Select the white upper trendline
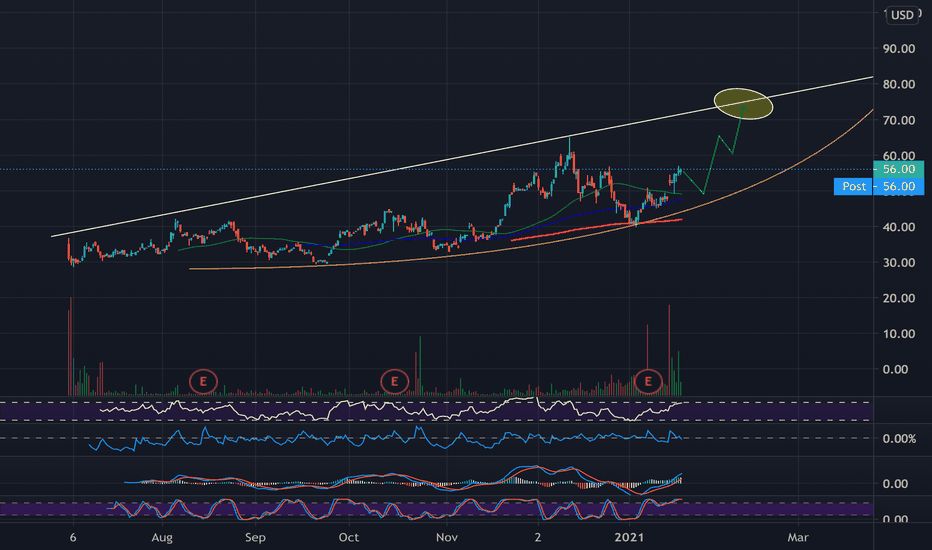This screenshot has height=550, width=932. [462, 156]
